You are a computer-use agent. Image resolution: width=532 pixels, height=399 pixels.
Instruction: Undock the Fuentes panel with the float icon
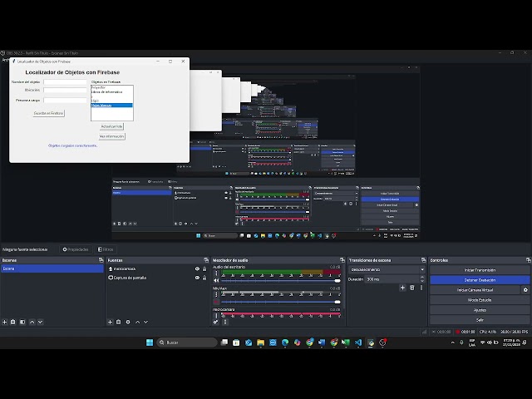(206, 260)
